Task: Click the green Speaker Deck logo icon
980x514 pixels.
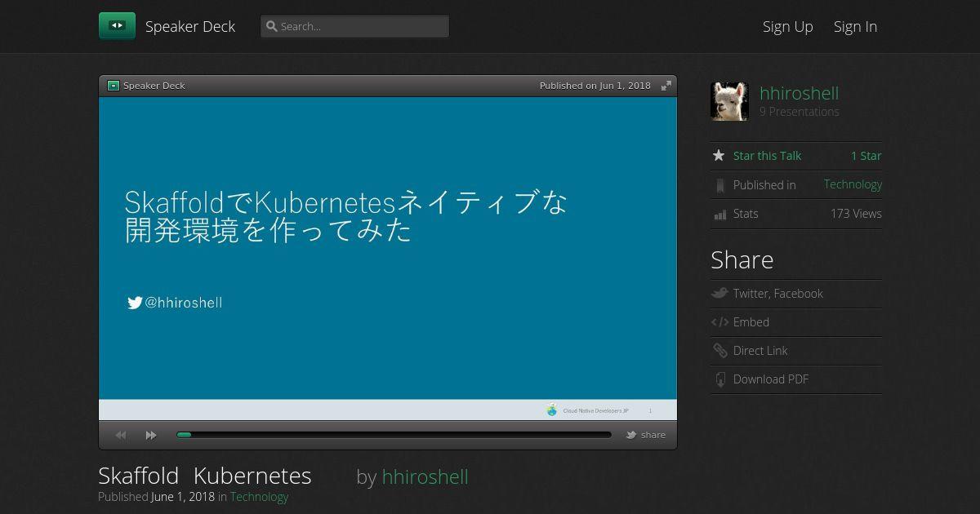Action: (117, 26)
